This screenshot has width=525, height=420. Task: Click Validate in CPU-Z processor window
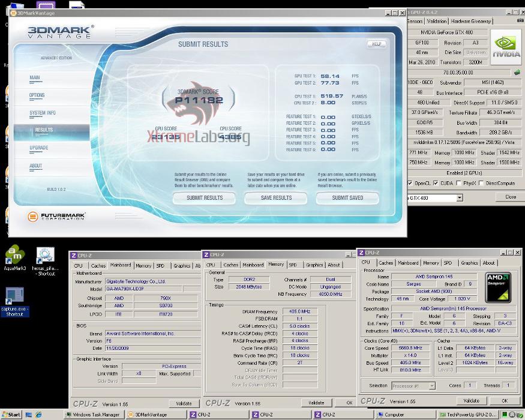click(x=472, y=401)
